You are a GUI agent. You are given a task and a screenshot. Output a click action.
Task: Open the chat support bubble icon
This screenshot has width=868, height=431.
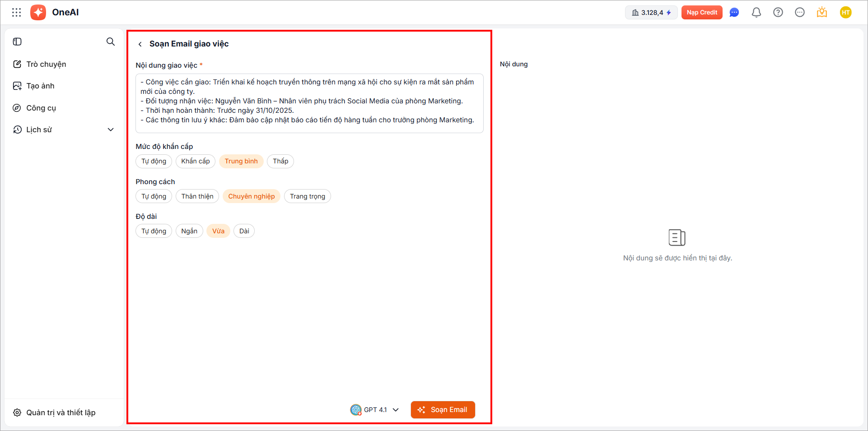pos(734,13)
